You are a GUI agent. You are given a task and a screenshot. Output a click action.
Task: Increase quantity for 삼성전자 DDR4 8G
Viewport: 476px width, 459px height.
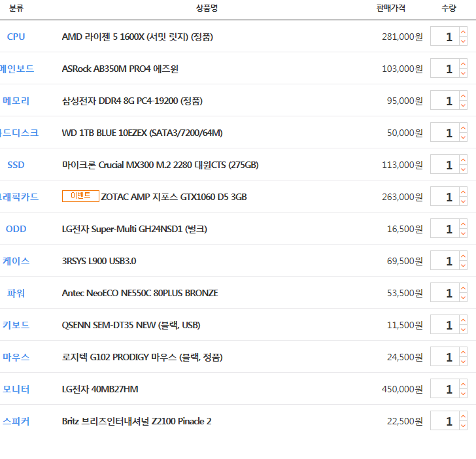463,96
